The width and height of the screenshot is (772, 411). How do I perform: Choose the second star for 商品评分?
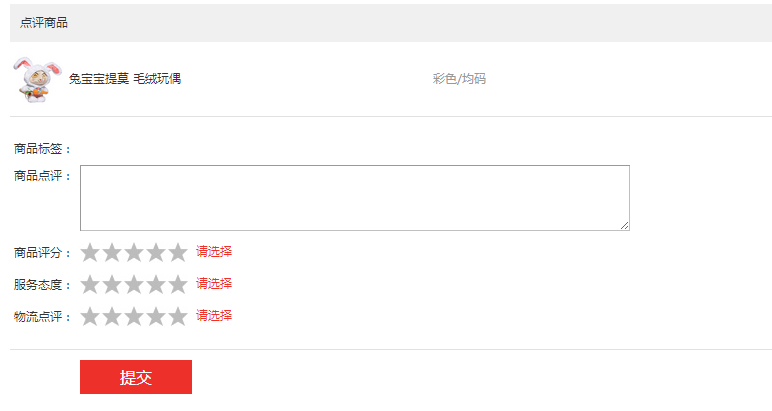tap(112, 253)
